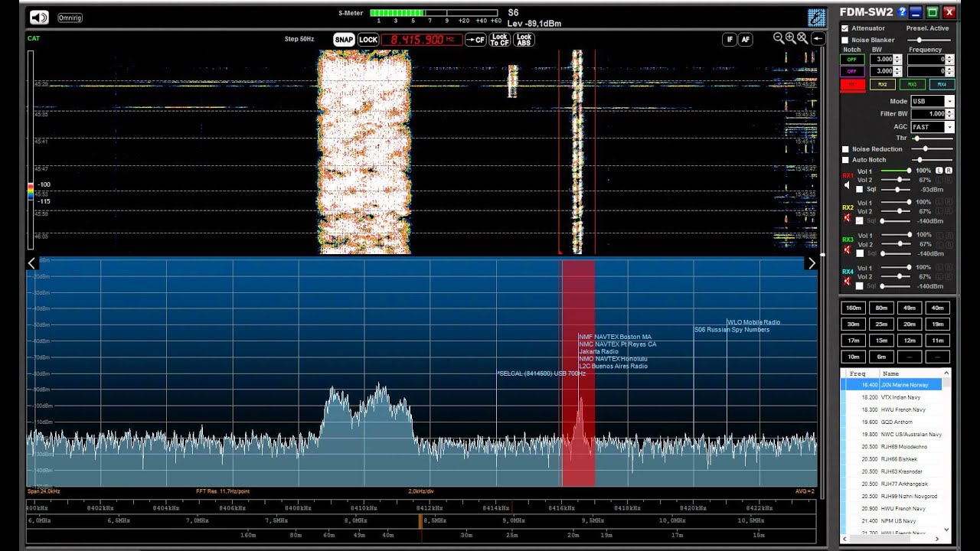980x551 pixels.
Task: Select the AF view button
Action: click(x=745, y=40)
